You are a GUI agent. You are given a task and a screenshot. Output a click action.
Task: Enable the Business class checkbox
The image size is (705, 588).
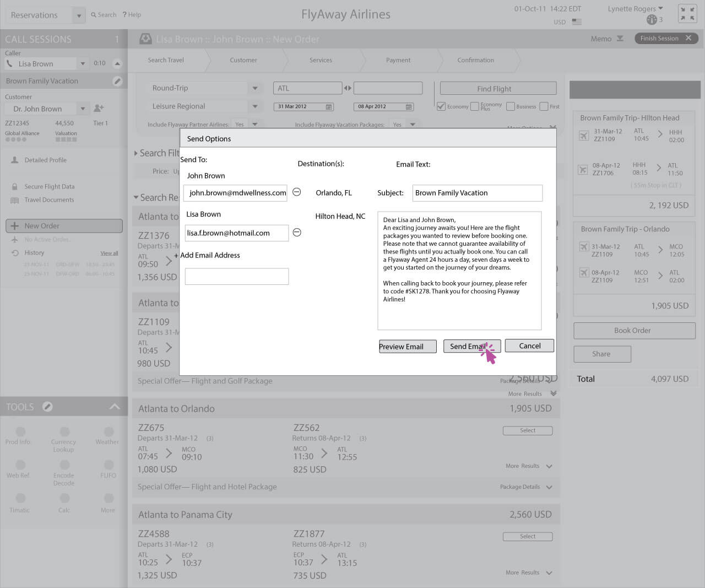(510, 106)
